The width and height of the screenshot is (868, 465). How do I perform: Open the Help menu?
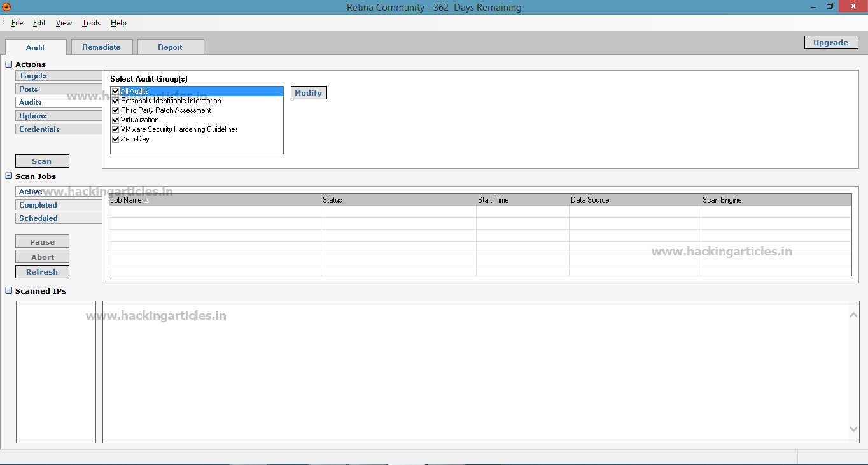tap(118, 23)
